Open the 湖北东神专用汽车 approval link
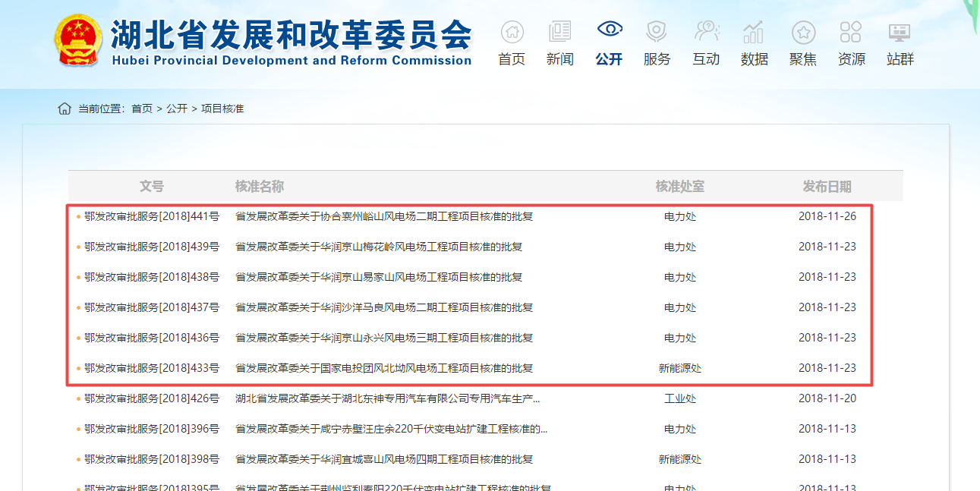 [388, 398]
